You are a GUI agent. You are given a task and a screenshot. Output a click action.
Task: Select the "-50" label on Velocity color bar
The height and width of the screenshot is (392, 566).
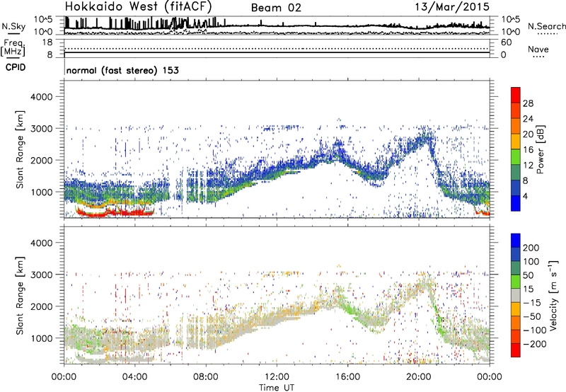point(532,316)
